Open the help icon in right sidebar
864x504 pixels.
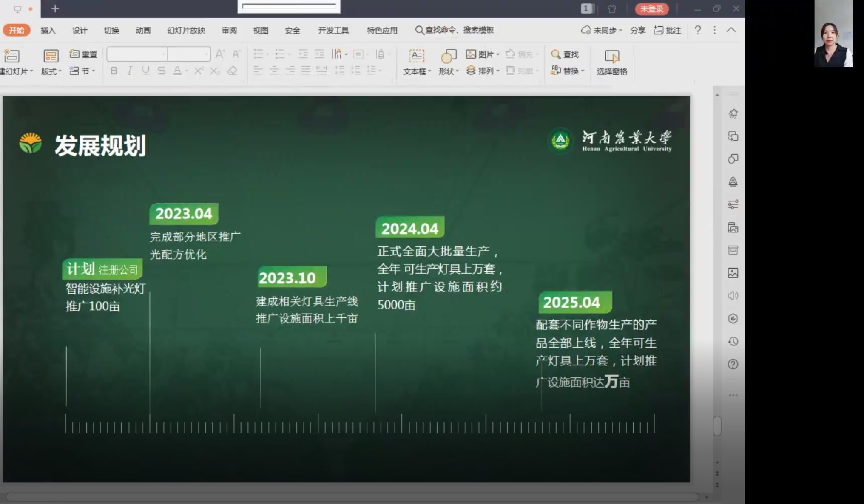pyautogui.click(x=733, y=364)
